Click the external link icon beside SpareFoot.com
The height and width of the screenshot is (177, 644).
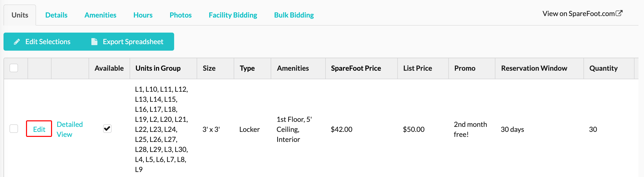click(619, 13)
